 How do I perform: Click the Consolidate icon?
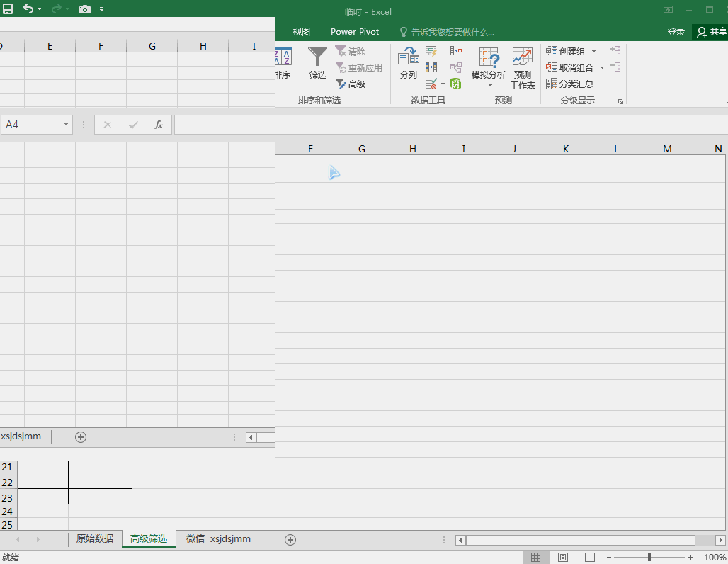(456, 51)
